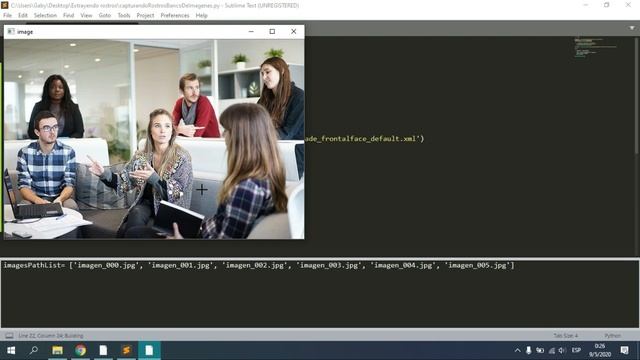Select the active image window taskbar icon

149,350
